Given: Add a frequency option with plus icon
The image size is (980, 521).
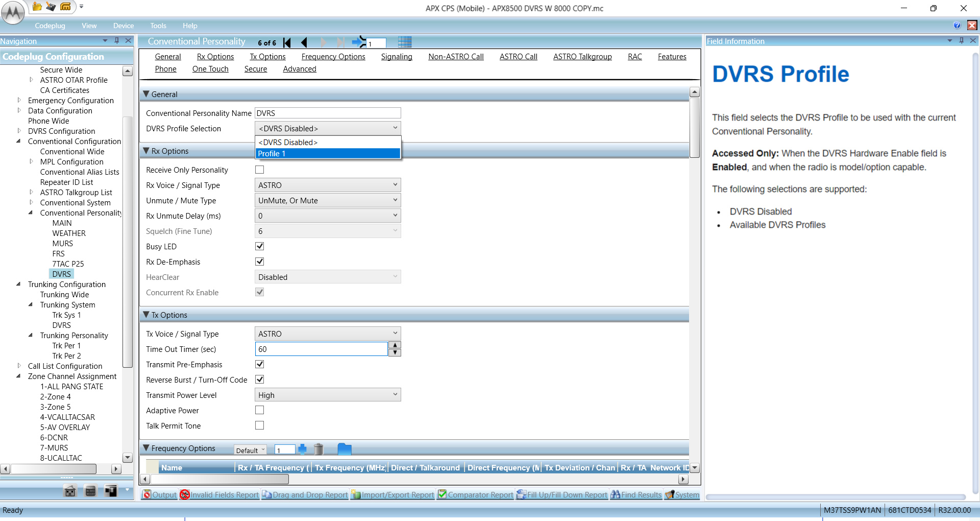Looking at the screenshot, I should pos(302,449).
